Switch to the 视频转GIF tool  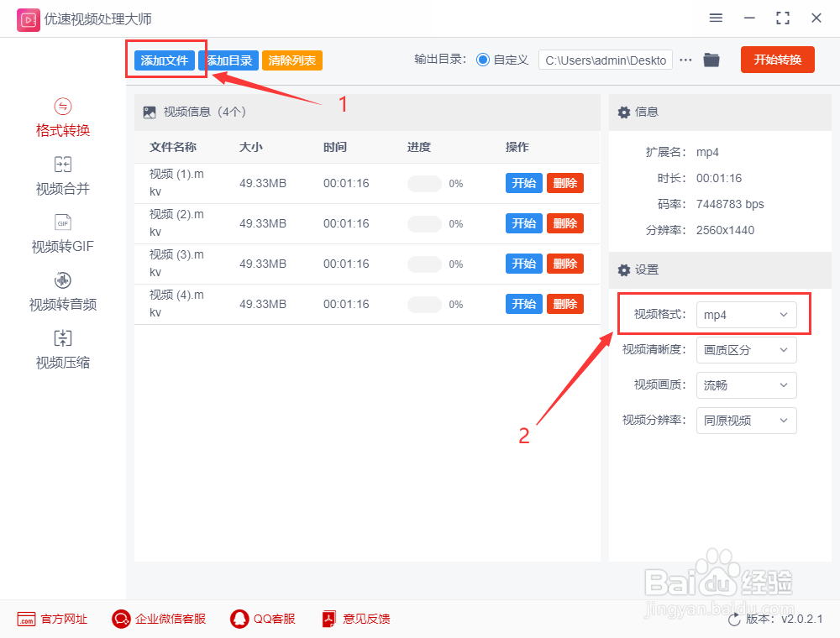pos(62,233)
